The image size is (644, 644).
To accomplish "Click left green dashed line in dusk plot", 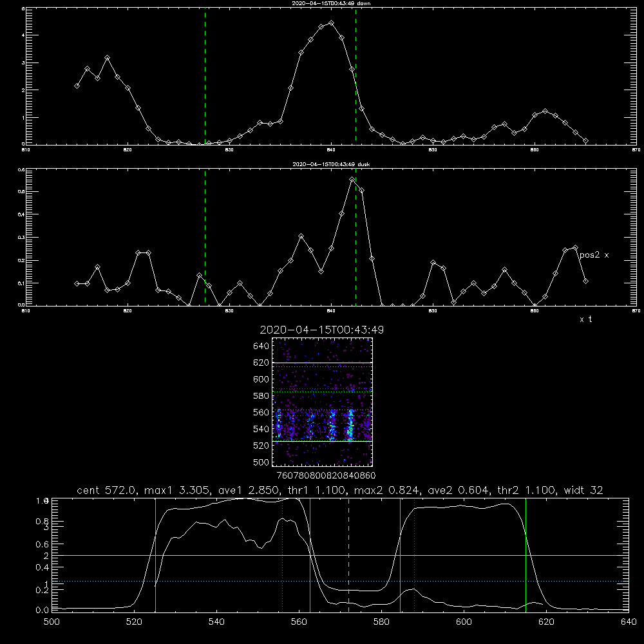I will (205, 238).
